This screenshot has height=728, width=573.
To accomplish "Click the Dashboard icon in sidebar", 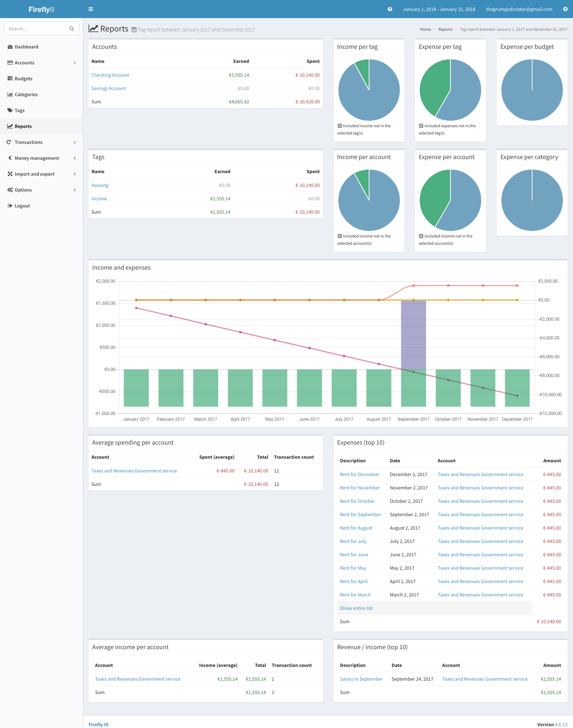I will (x=10, y=47).
